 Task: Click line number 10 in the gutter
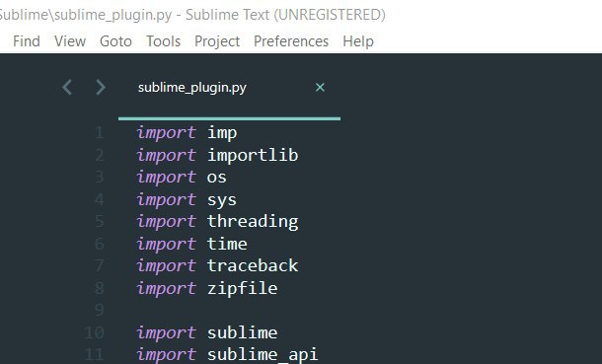[x=95, y=332]
